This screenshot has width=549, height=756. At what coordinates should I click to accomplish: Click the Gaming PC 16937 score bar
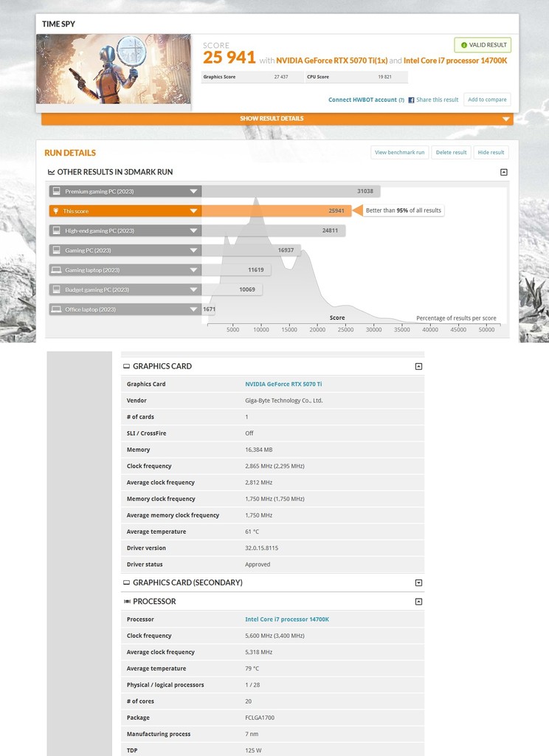click(x=251, y=250)
